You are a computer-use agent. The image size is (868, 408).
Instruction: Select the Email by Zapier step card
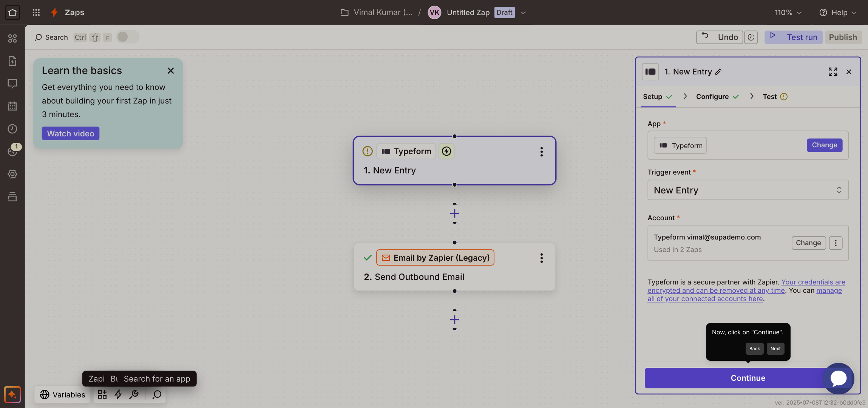454,267
